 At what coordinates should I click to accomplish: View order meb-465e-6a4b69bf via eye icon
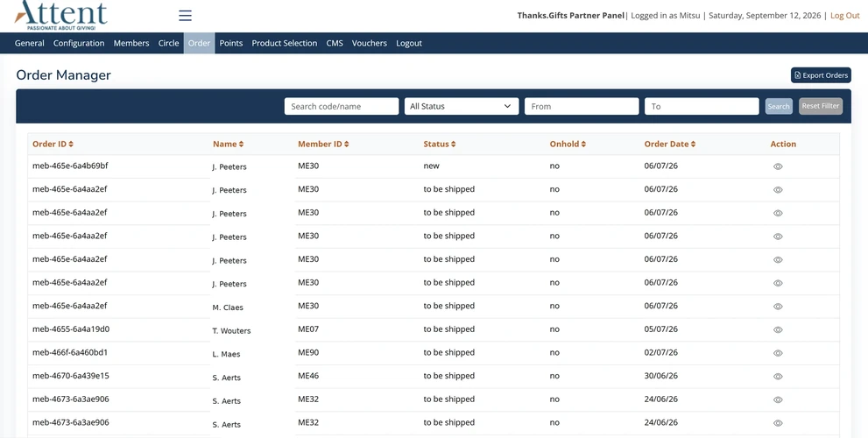coord(778,166)
